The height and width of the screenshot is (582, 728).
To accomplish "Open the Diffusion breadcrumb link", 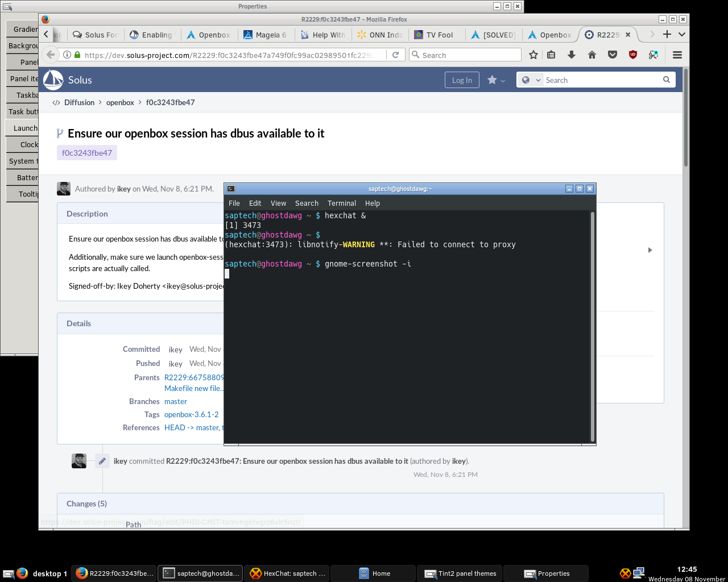I will [x=79, y=102].
